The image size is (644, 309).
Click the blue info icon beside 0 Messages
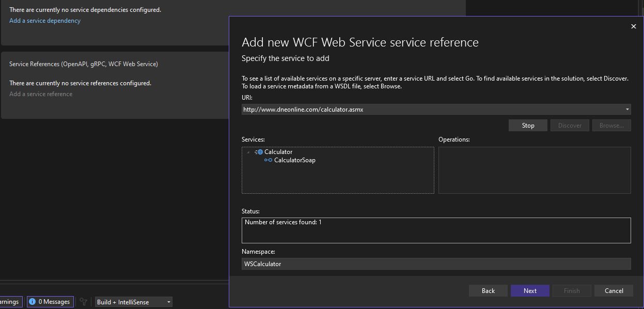[x=33, y=301]
